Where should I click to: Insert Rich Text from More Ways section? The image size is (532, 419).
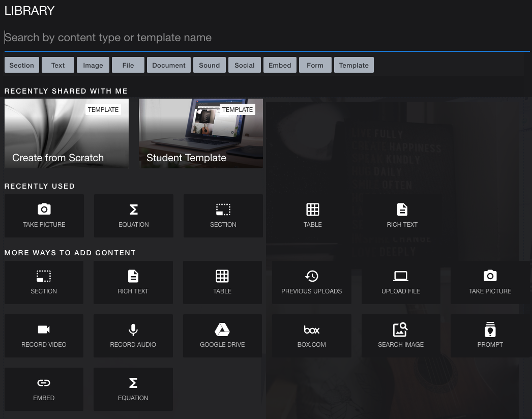point(133,282)
